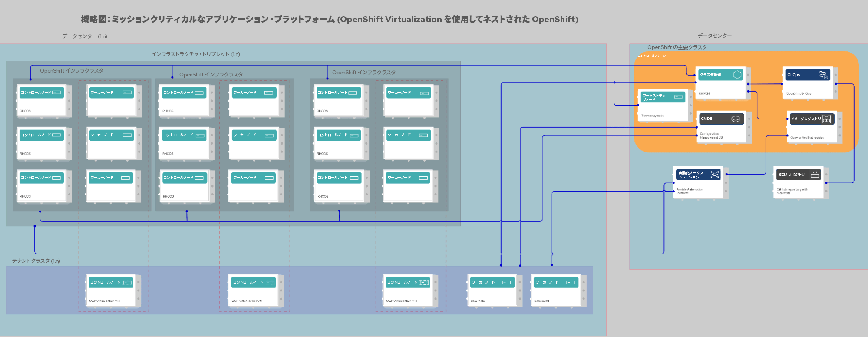Viewport: 868px width, 337px height.
Task: Click the top ワーカーノード icon in the left infra cluster
Action: pyautogui.click(x=127, y=93)
